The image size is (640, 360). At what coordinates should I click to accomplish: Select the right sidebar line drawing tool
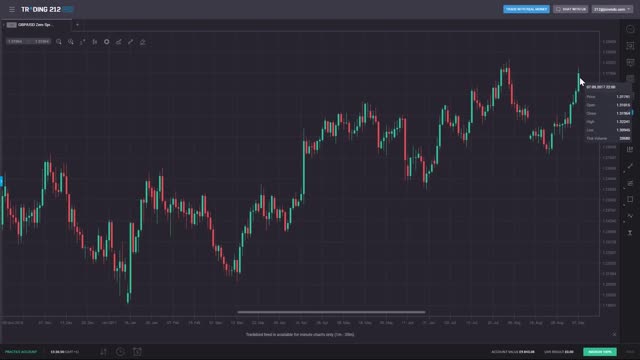pos(630,166)
